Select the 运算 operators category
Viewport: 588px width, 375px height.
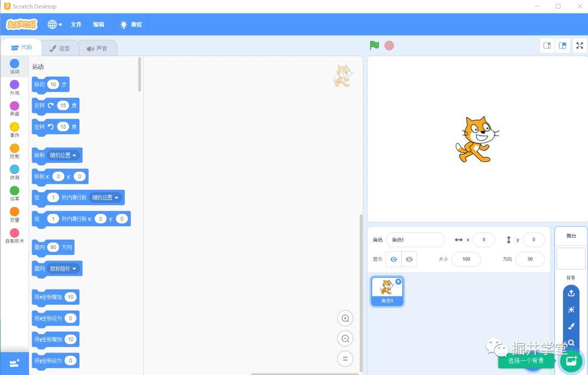15,193
